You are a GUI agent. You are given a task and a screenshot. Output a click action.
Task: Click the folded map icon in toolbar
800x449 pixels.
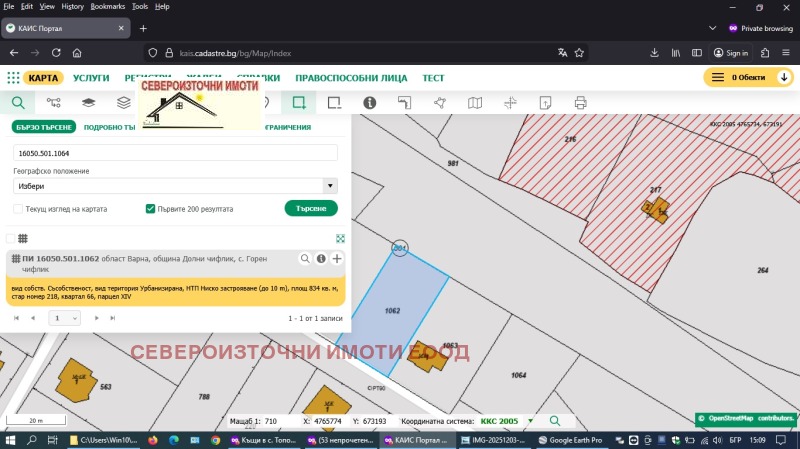475,102
